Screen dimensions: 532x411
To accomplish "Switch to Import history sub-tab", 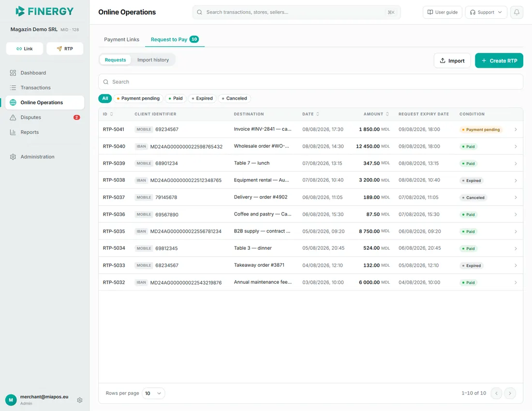I will (153, 60).
